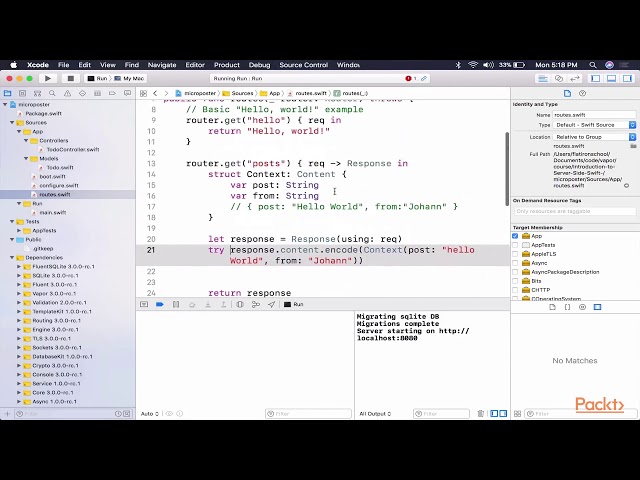Open the Report navigator icon
The width and height of the screenshot is (640, 480).
point(127,93)
